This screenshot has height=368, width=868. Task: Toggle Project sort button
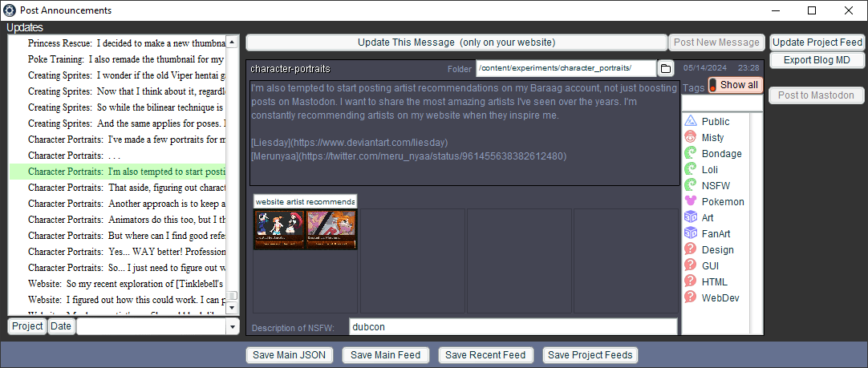(27, 326)
